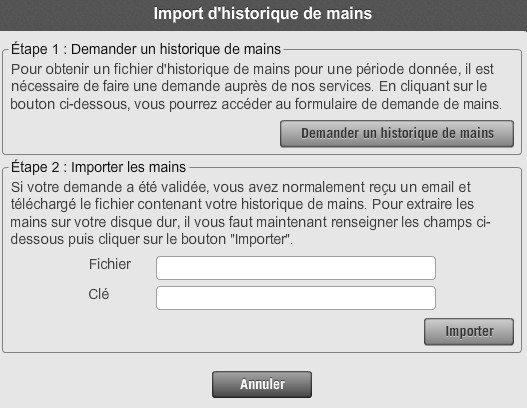Focus the Fichier input field

coord(296,268)
